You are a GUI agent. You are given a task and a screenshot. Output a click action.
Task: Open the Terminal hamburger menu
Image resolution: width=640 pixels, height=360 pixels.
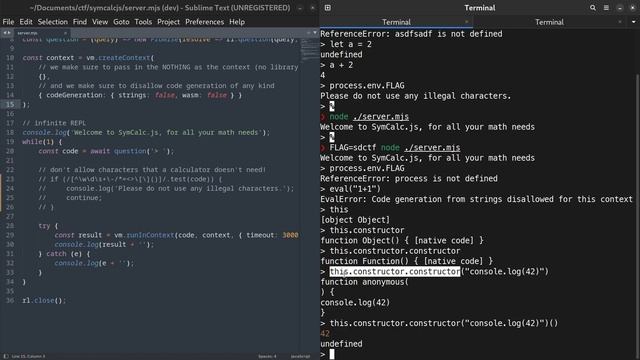(x=606, y=8)
